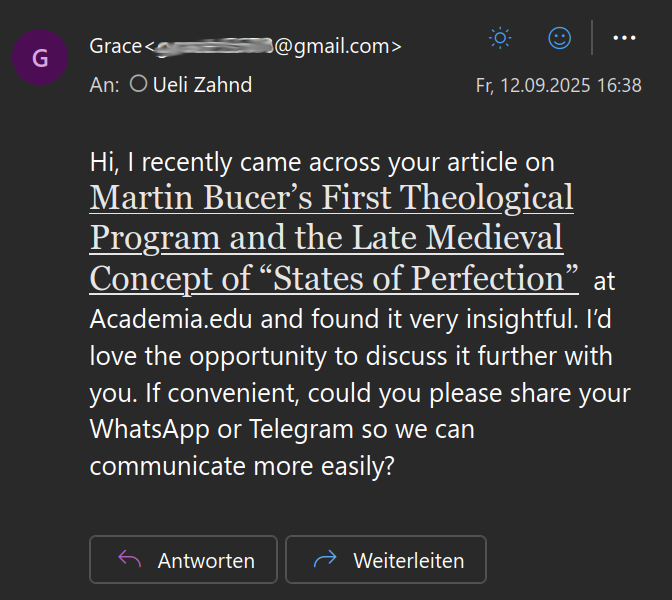Click the received date Fr, 12.09.2025 16:38
The width and height of the screenshot is (672, 600).
pyautogui.click(x=558, y=86)
